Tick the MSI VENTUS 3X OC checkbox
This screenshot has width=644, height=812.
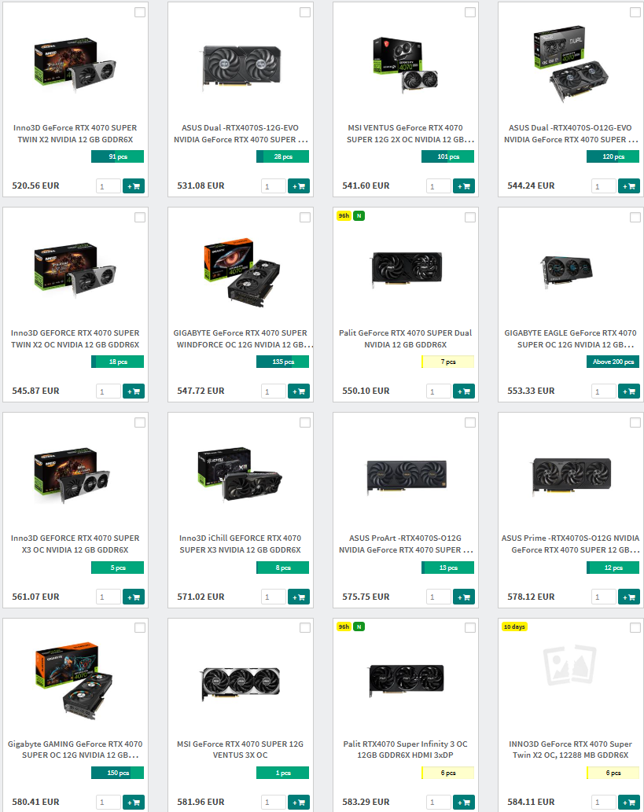pyautogui.click(x=305, y=627)
